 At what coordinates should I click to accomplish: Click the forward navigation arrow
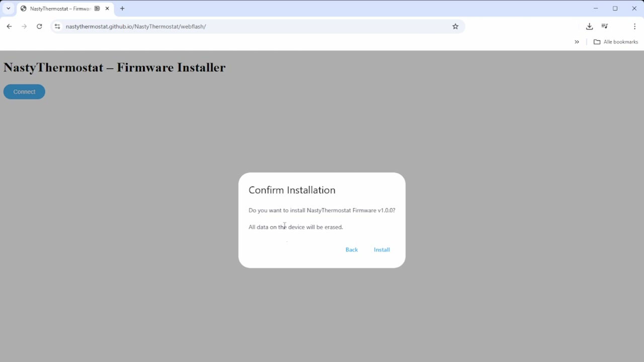pos(24,26)
